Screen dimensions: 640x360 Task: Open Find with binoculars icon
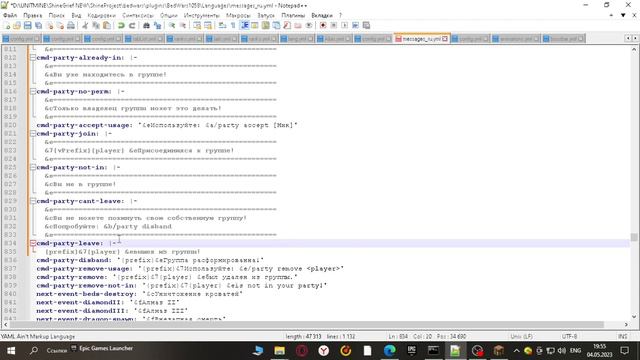point(147,25)
